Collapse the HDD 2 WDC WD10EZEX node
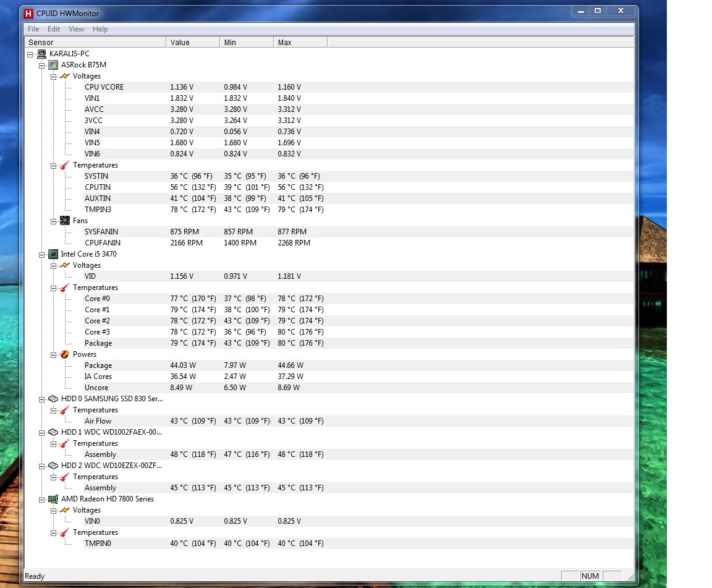 pos(42,466)
